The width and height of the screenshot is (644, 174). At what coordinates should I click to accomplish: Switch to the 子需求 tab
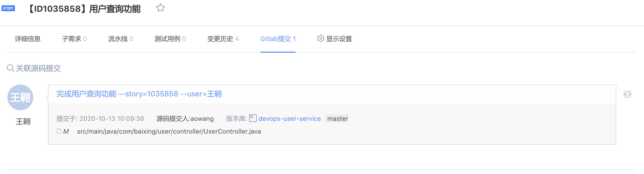coord(74,39)
